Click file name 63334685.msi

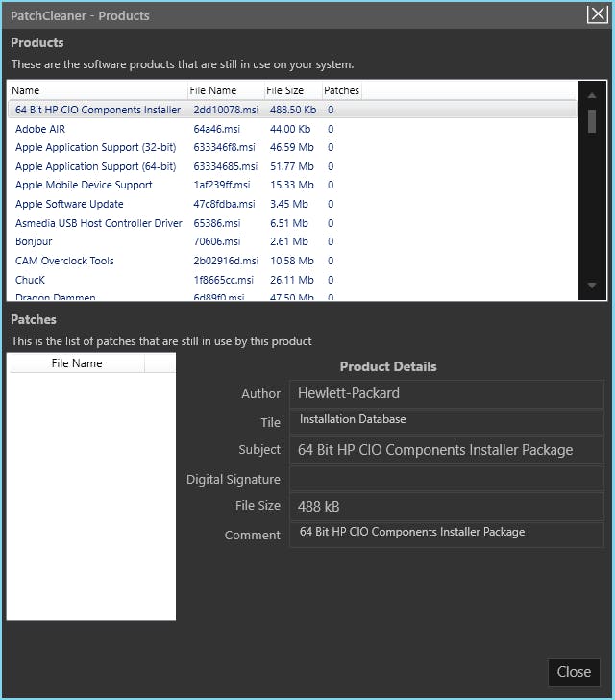(x=226, y=166)
